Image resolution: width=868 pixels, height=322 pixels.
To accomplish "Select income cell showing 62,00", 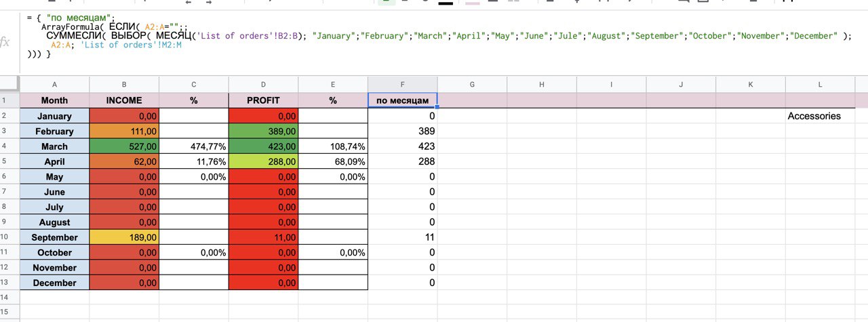I will (124, 161).
